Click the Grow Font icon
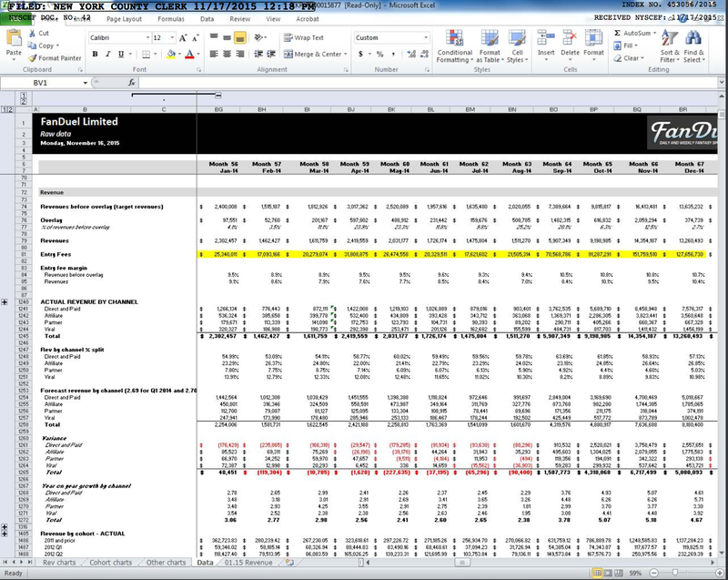The height and width of the screenshot is (580, 728). (x=183, y=37)
